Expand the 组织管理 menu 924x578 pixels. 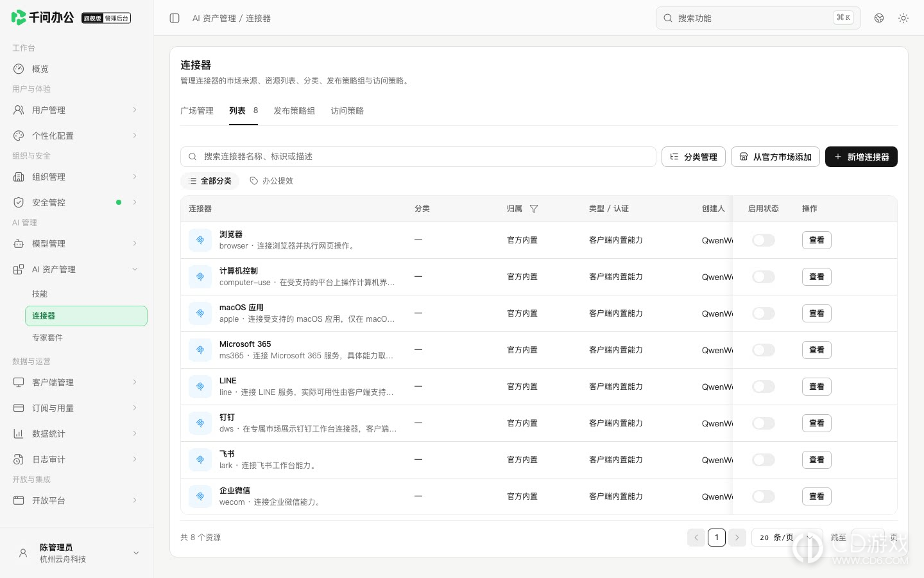pyautogui.click(x=76, y=177)
